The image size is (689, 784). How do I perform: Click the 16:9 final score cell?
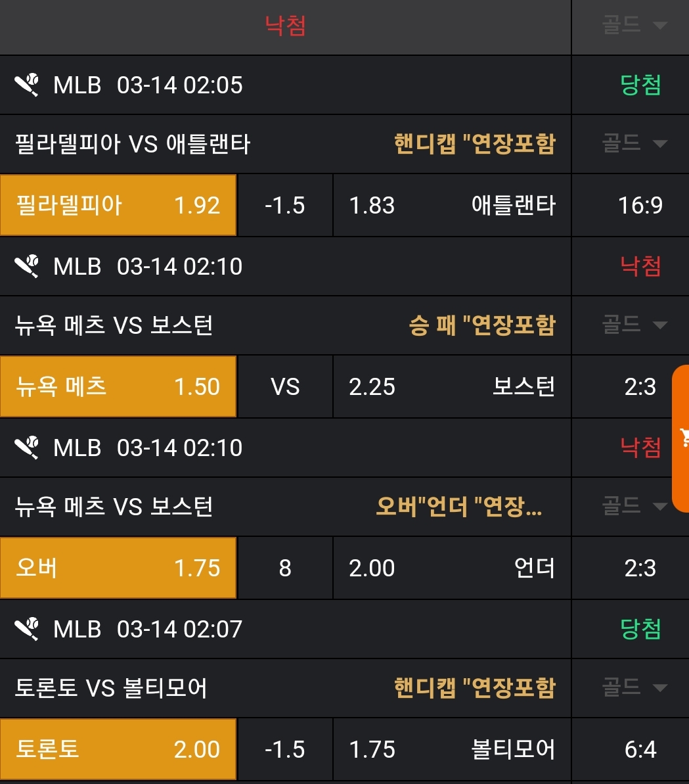coord(640,206)
